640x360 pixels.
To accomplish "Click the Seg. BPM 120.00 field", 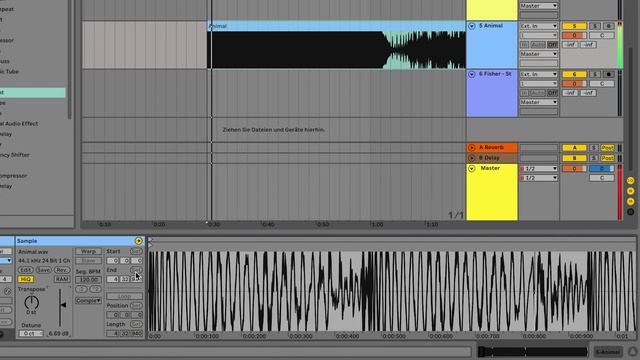I will click(88, 280).
